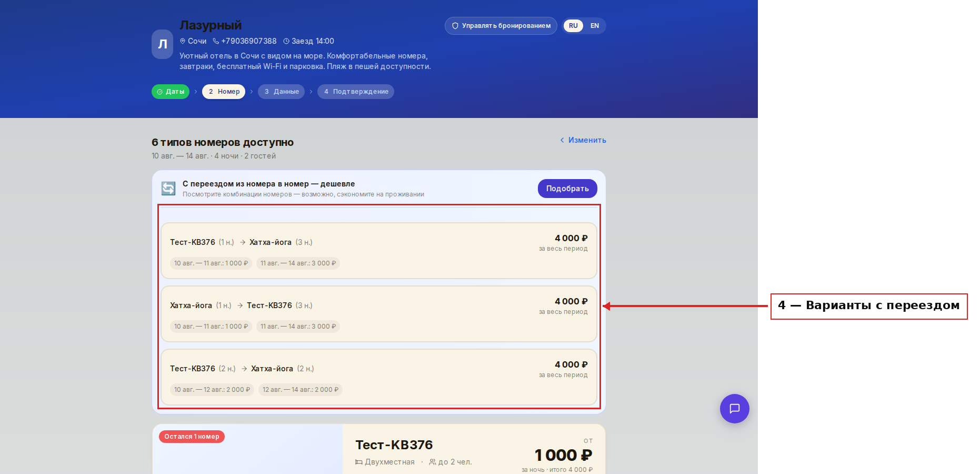The height and width of the screenshot is (474, 980).
Task: Click the clock icon near Заезд 14:00
Action: click(286, 41)
